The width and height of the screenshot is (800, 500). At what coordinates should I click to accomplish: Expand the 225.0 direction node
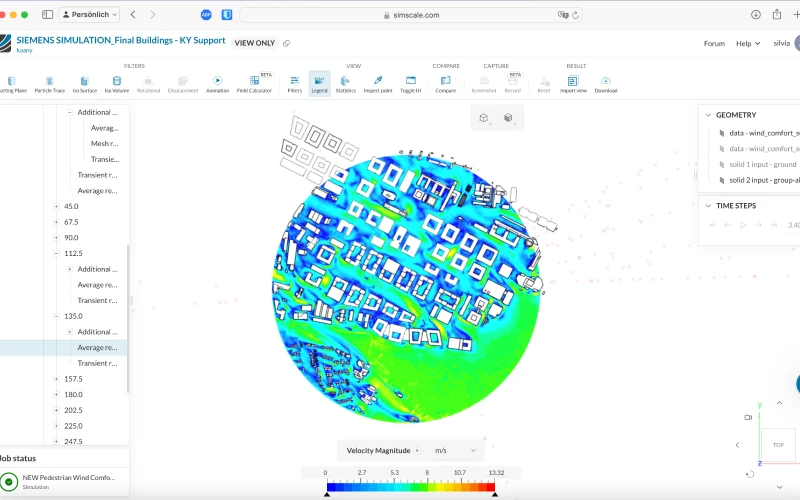pyautogui.click(x=57, y=426)
